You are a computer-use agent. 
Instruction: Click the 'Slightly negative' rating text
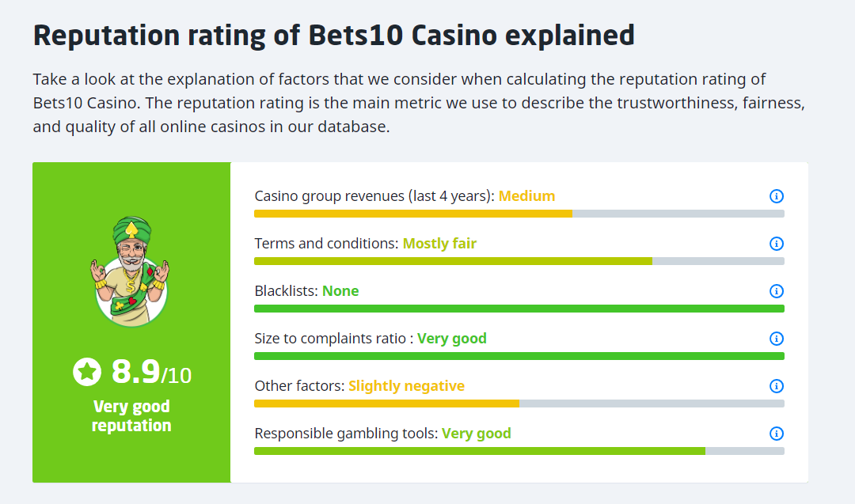click(406, 386)
